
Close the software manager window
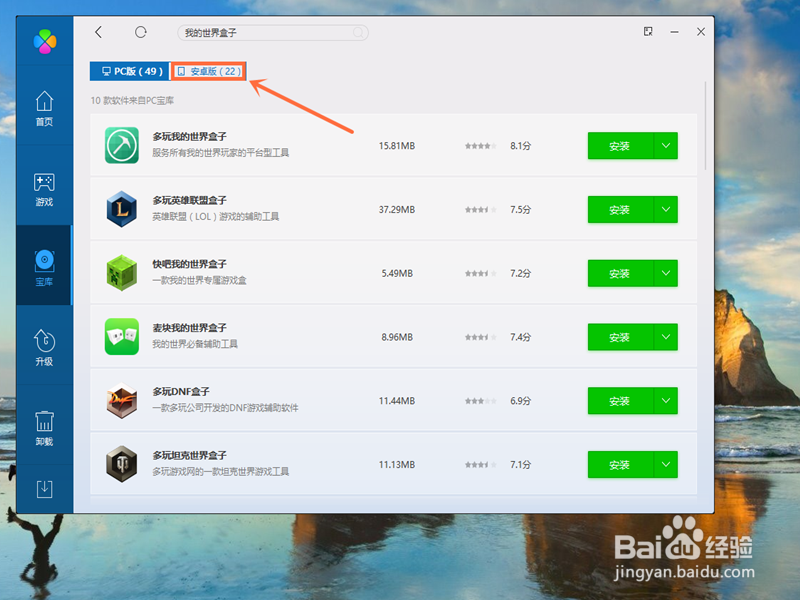point(701,32)
